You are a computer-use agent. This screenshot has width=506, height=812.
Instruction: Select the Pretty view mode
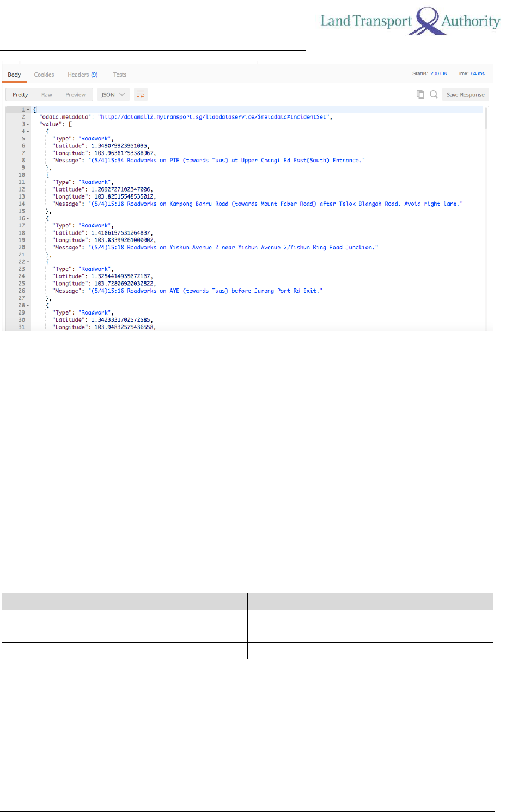click(20, 95)
